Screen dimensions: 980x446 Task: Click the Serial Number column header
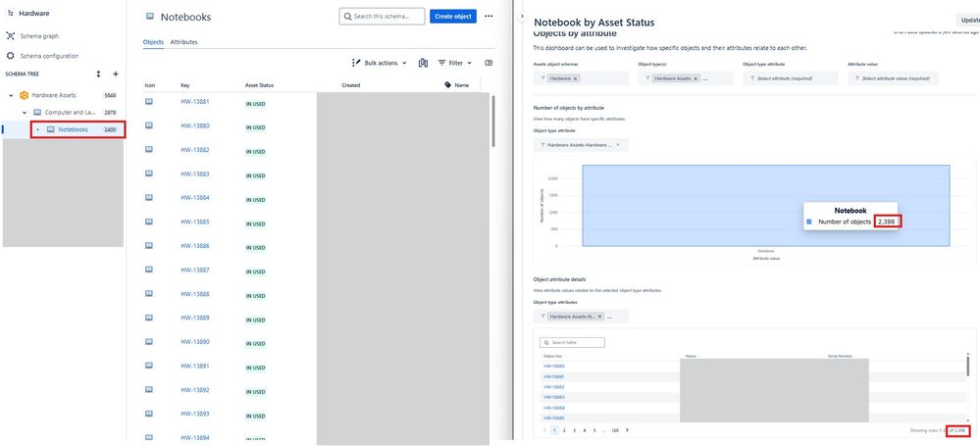840,356
